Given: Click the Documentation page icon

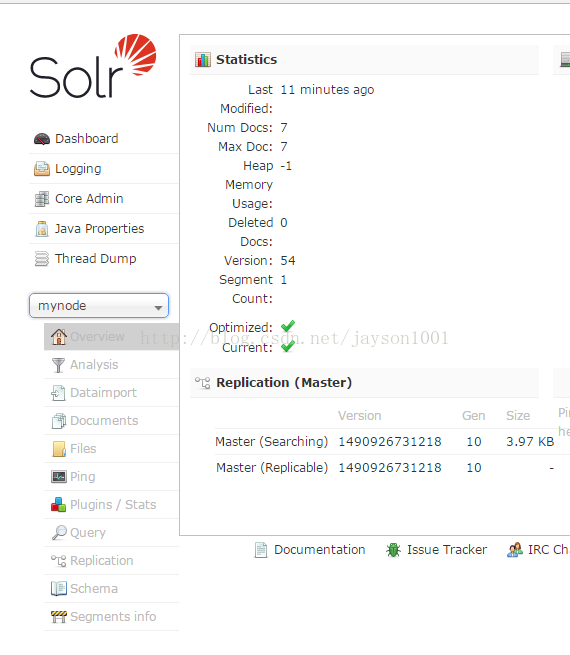Looking at the screenshot, I should [261, 550].
